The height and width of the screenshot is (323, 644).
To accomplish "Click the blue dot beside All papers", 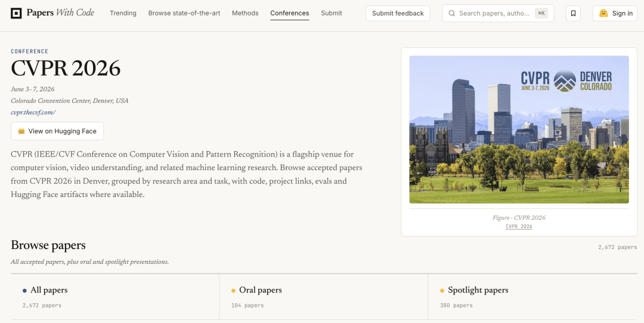I will [x=24, y=291].
